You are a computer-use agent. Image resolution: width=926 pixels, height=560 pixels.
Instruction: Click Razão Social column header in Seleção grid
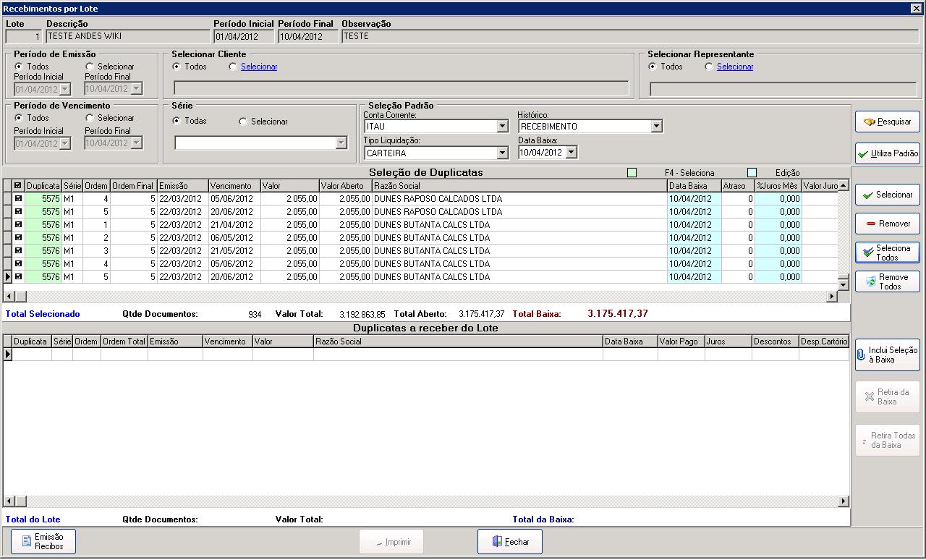[x=519, y=186]
